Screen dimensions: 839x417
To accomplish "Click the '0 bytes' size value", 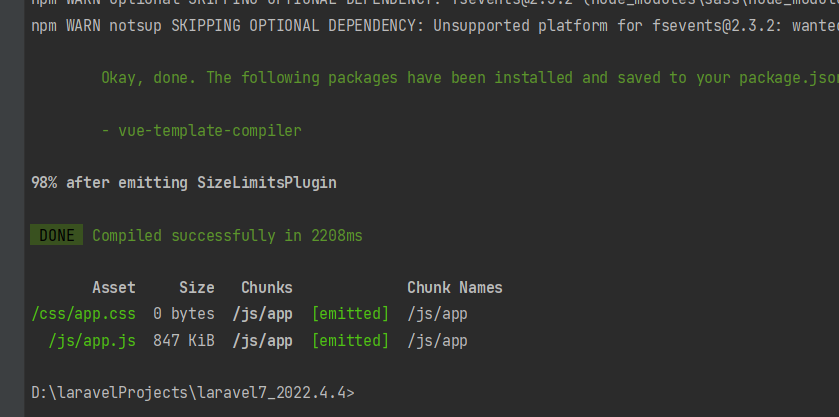I will [184, 314].
